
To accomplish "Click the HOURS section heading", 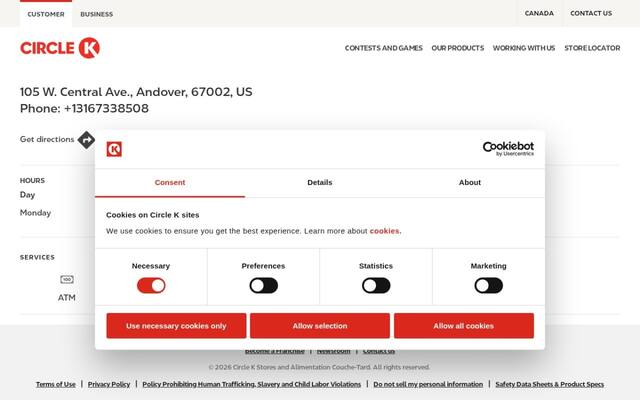I will point(32,180).
